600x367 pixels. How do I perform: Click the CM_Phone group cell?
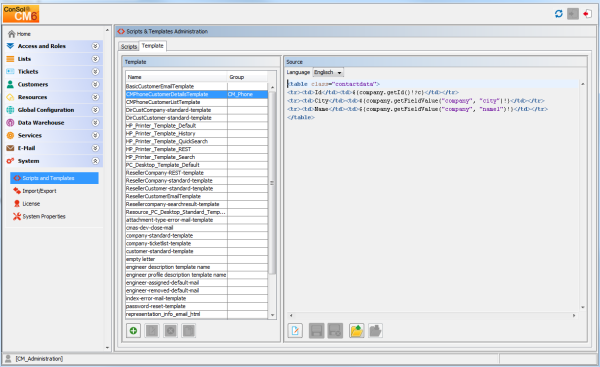click(247, 94)
